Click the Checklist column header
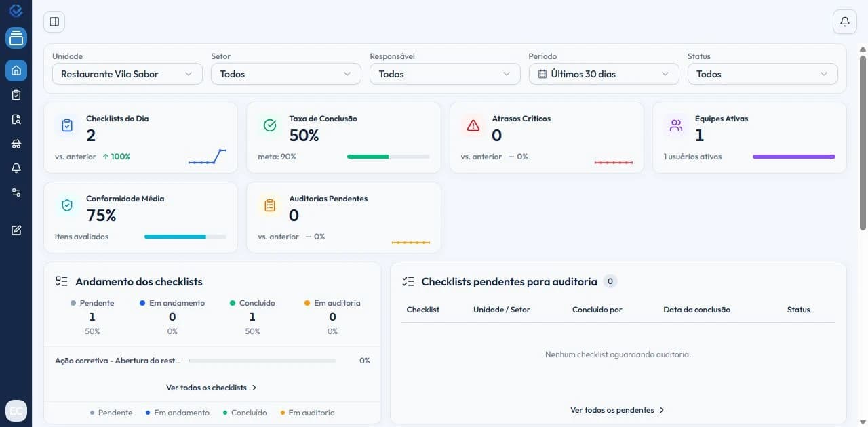The width and height of the screenshot is (868, 427). point(423,310)
